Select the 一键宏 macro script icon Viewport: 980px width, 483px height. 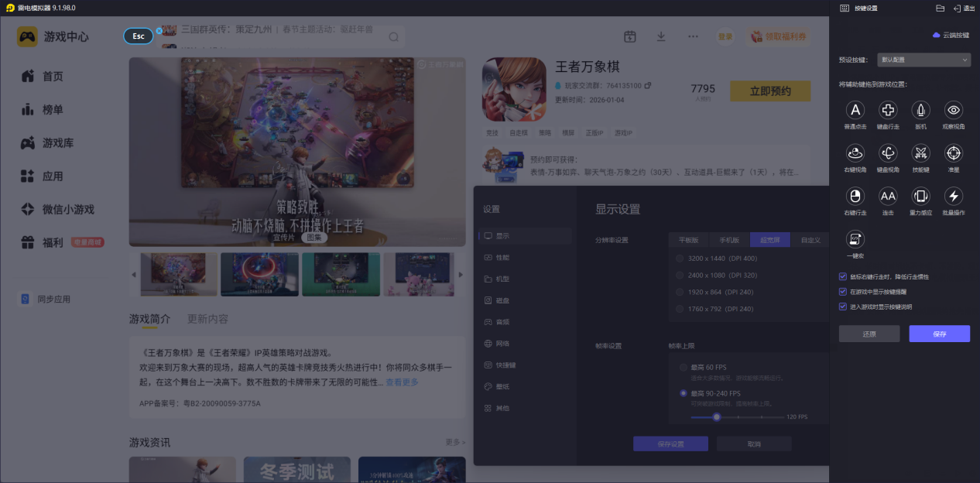[x=855, y=239]
